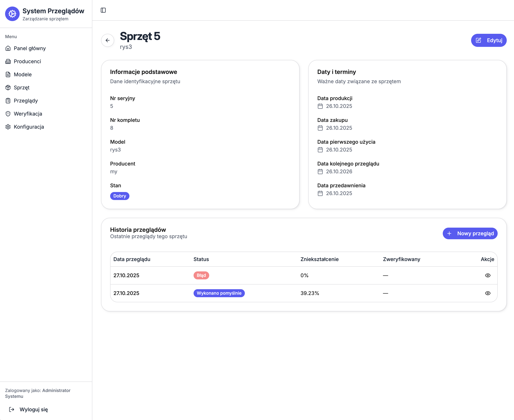The width and height of the screenshot is (514, 420).
Task: Click the Wyloguj się logout link
Action: [x=33, y=409]
